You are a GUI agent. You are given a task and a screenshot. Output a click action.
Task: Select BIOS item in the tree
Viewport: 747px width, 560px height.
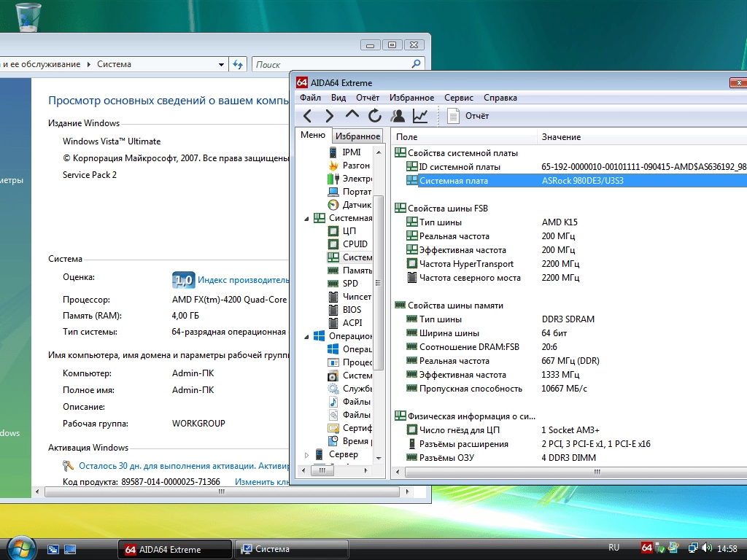tap(345, 309)
